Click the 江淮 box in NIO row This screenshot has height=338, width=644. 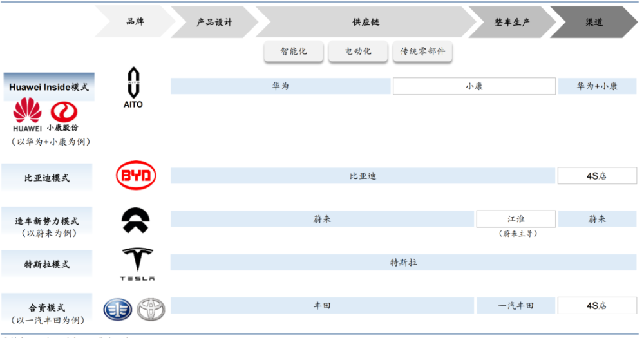[x=515, y=219]
